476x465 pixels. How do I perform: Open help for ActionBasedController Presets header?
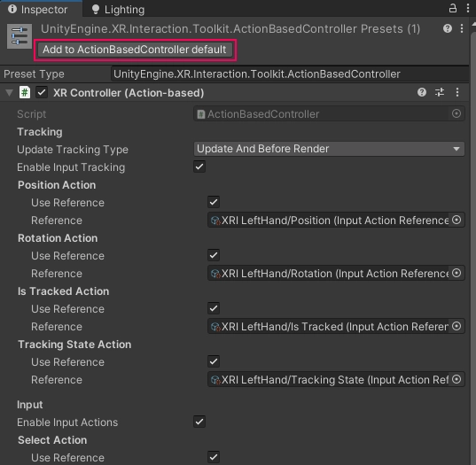[448, 28]
